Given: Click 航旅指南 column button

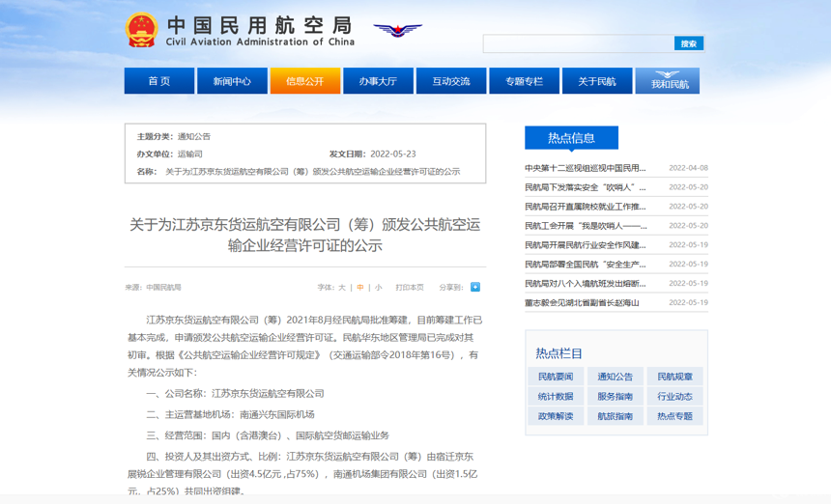Looking at the screenshot, I should [616, 416].
